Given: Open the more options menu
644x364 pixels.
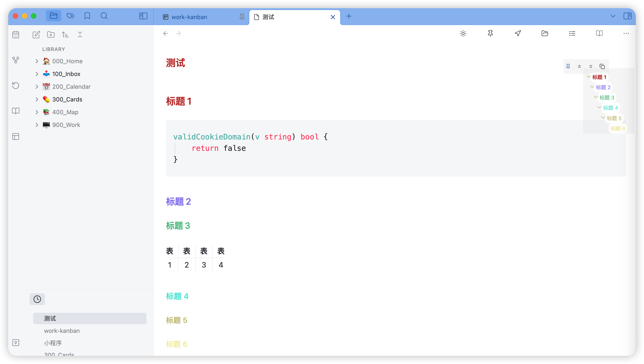Looking at the screenshot, I should click(x=626, y=33).
